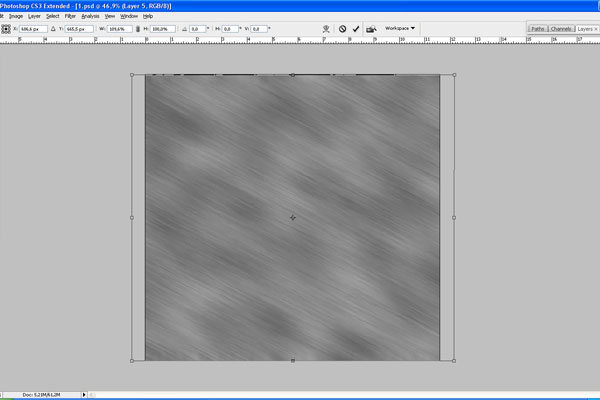Toggle relative positioning triangle icon
The image size is (600, 400).
pyautogui.click(x=57, y=29)
